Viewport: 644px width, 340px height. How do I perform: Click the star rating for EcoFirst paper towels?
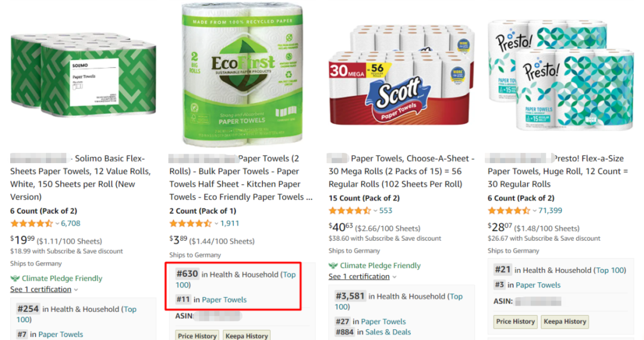coord(190,224)
